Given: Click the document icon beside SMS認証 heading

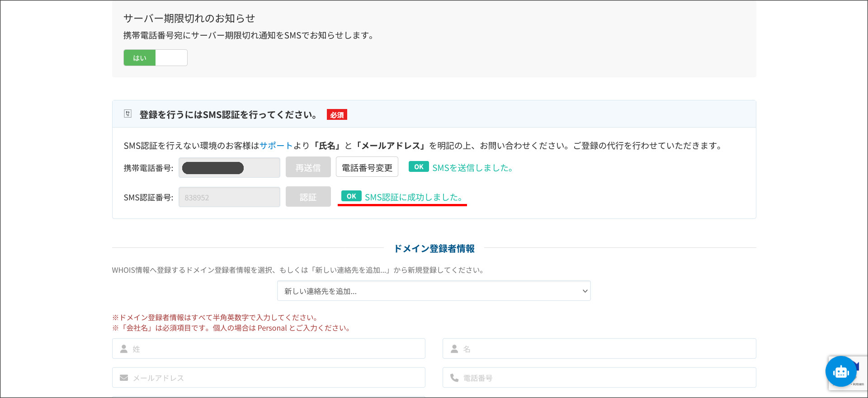Looking at the screenshot, I should point(128,114).
